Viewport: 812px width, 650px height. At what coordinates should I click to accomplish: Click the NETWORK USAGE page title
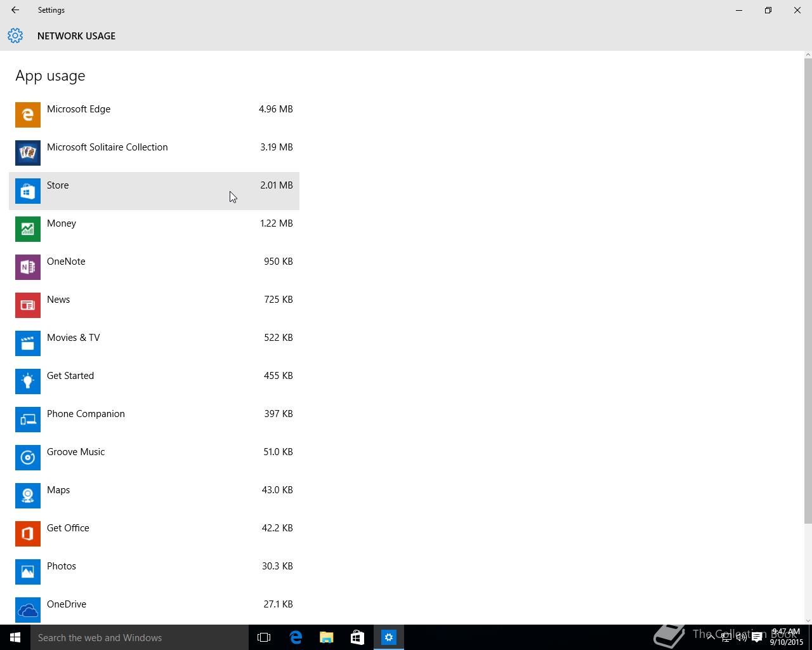(76, 36)
